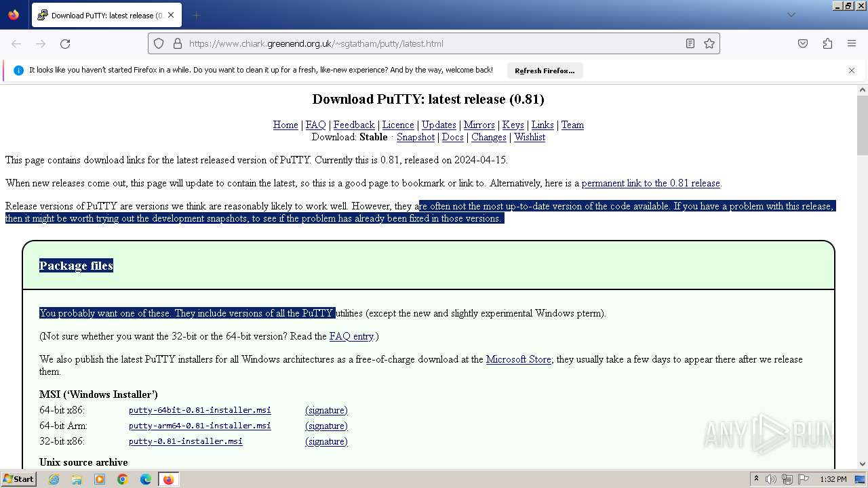
Task: Open the signature link for 32-bit x86
Action: (x=326, y=441)
